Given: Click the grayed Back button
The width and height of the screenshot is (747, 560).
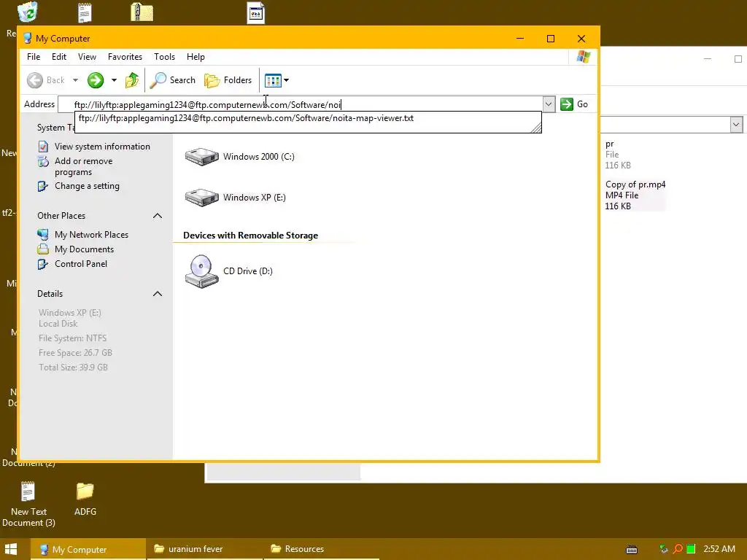Looking at the screenshot, I should point(46,80).
